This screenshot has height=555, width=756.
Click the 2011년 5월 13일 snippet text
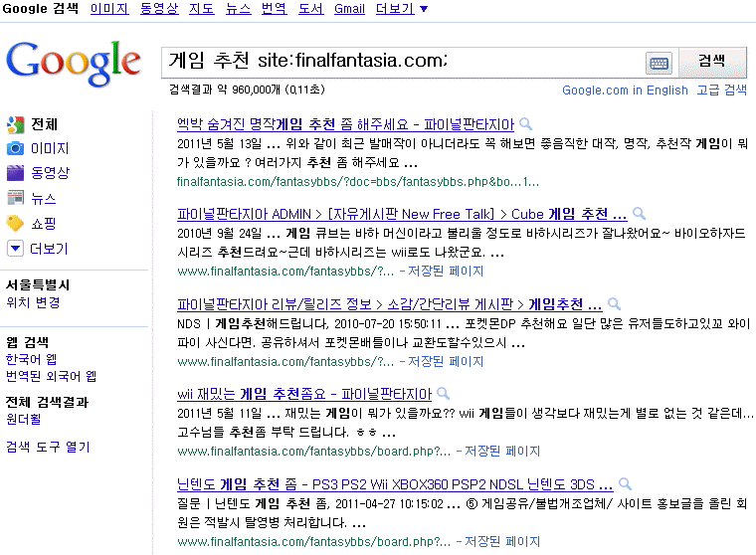point(220,143)
